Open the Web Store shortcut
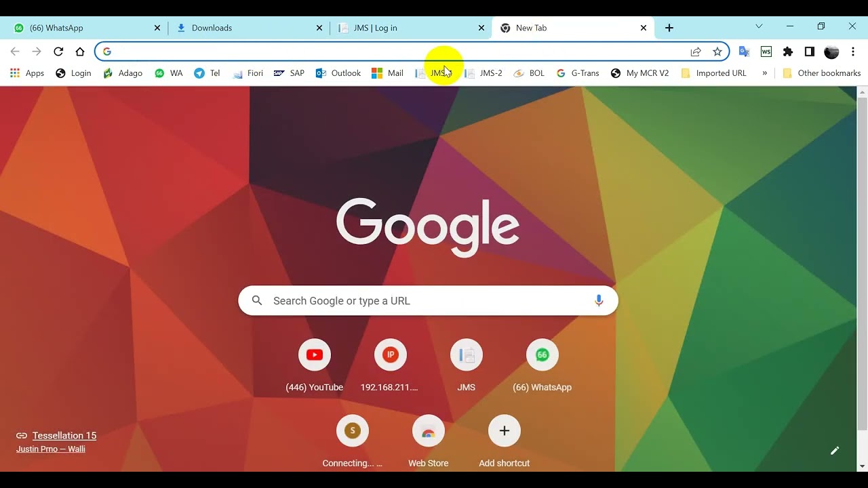868x488 pixels. [x=429, y=442]
